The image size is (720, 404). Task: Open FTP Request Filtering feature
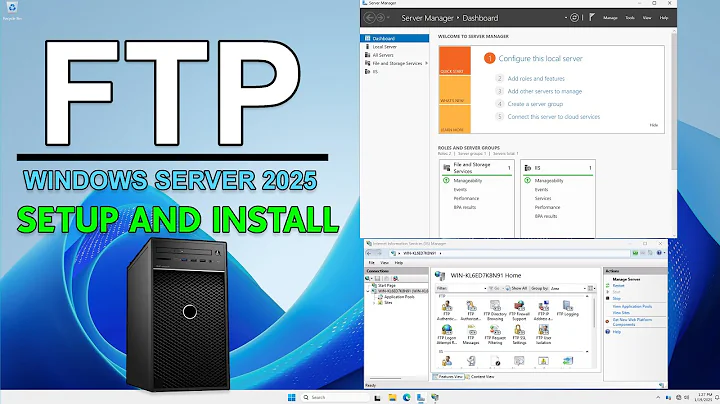coord(495,334)
